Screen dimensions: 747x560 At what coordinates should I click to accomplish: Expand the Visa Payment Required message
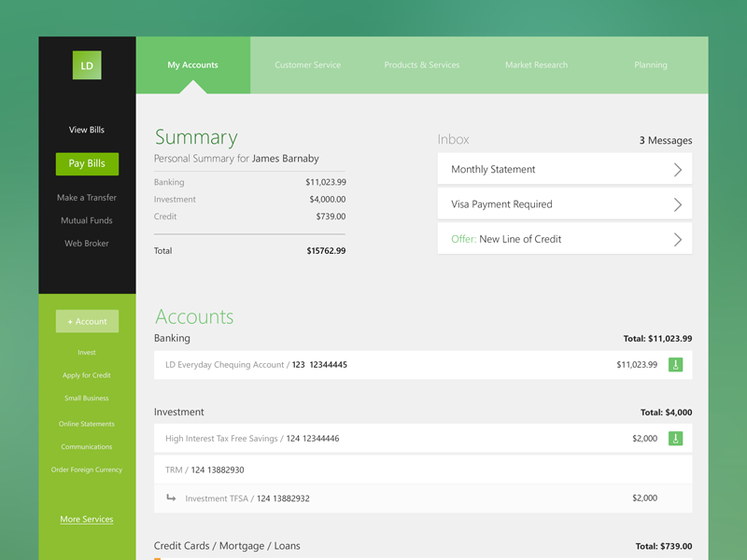(677, 204)
